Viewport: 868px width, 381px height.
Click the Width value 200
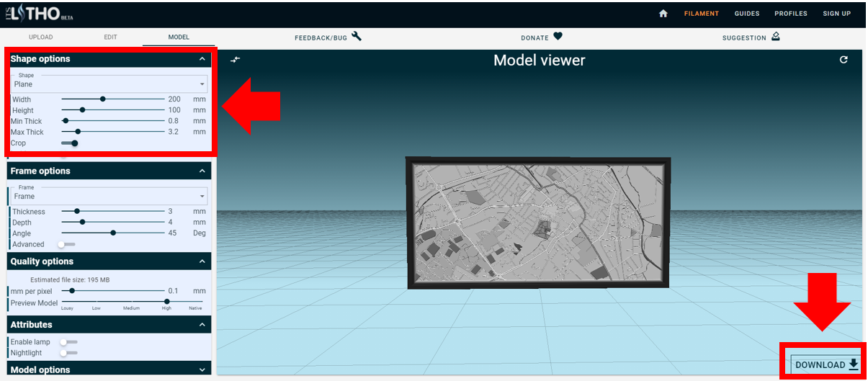click(174, 99)
